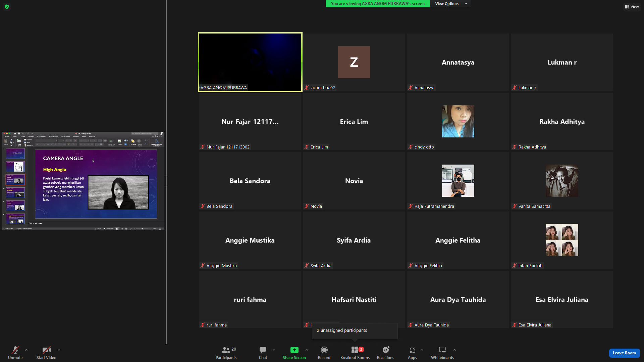
Task: Open the View layout button
Action: (x=632, y=7)
